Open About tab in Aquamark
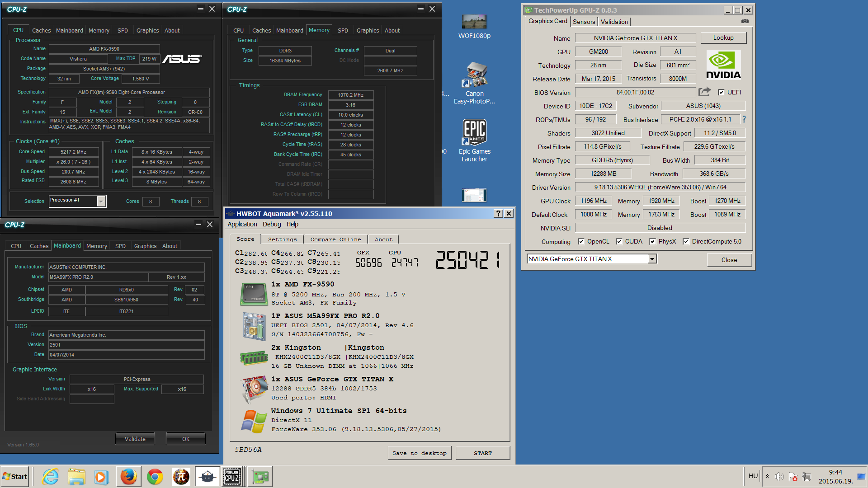The height and width of the screenshot is (488, 868). tap(383, 239)
